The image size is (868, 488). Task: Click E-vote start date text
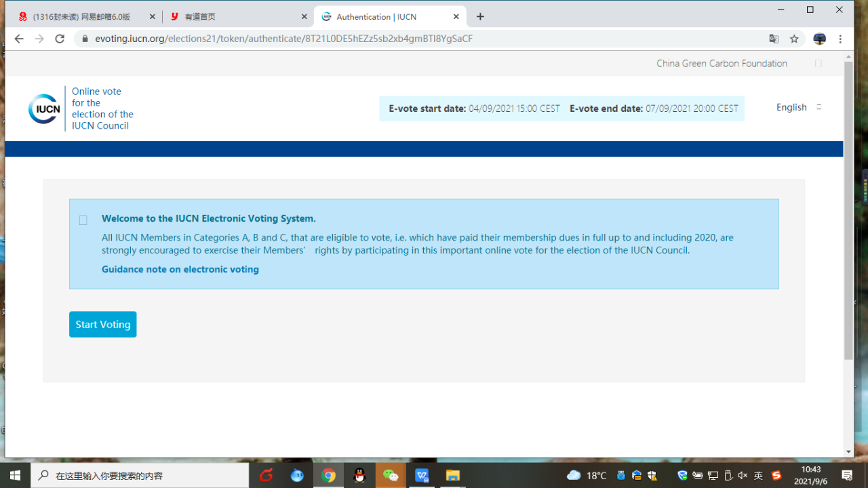475,108
